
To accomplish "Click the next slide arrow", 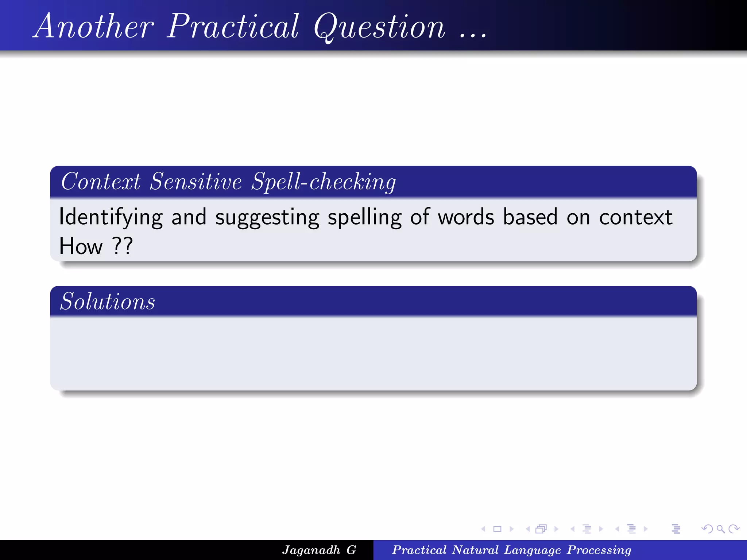I will pos(511,529).
